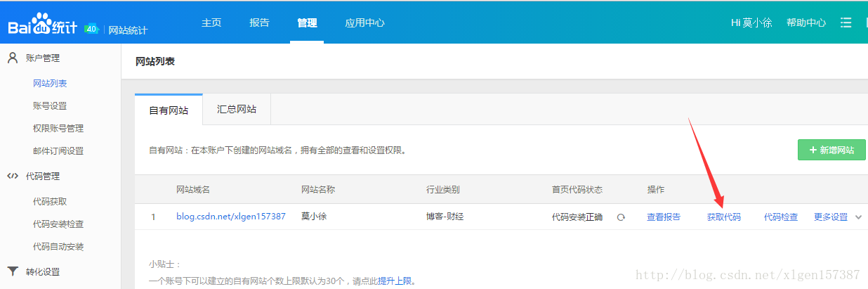
Task: Open 应用中心 in the top navigation
Action: (364, 23)
